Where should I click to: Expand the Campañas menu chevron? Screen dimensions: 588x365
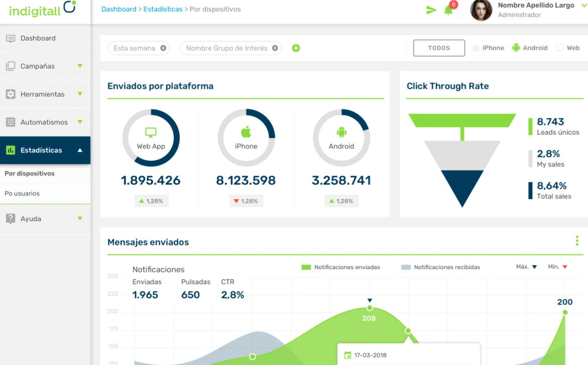(x=80, y=66)
